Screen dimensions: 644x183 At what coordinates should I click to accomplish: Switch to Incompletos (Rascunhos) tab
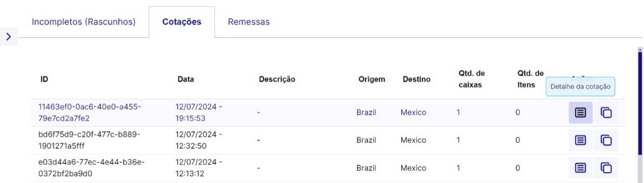(84, 22)
